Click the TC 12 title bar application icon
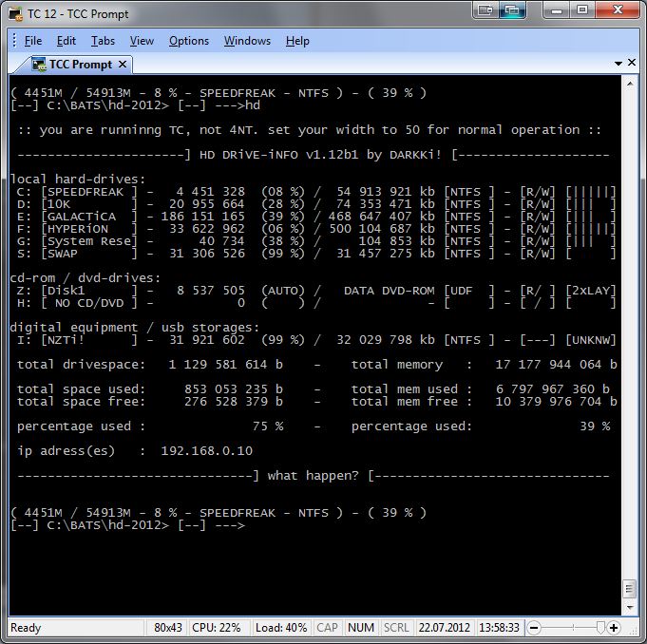Viewport: 647px width, 644px height. tap(16, 14)
